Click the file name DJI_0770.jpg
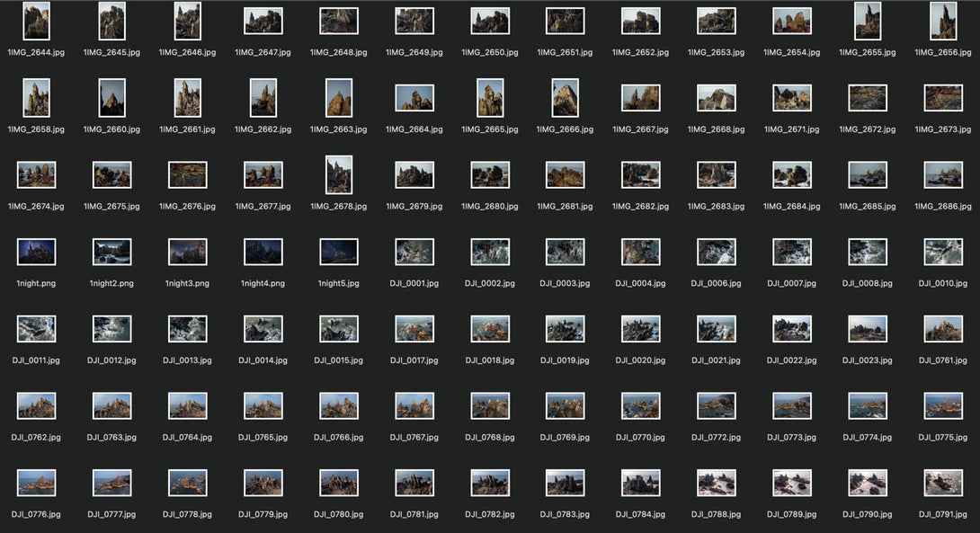980x533 pixels. click(641, 437)
